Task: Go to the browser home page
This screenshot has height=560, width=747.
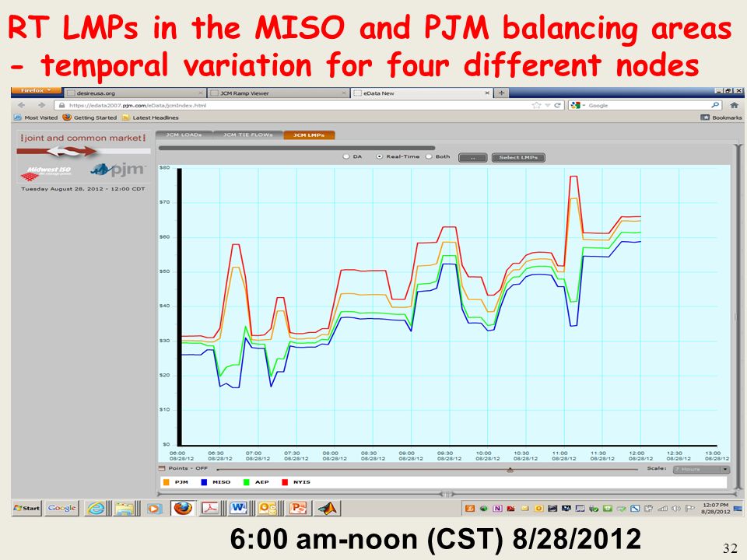Action: coord(734,105)
